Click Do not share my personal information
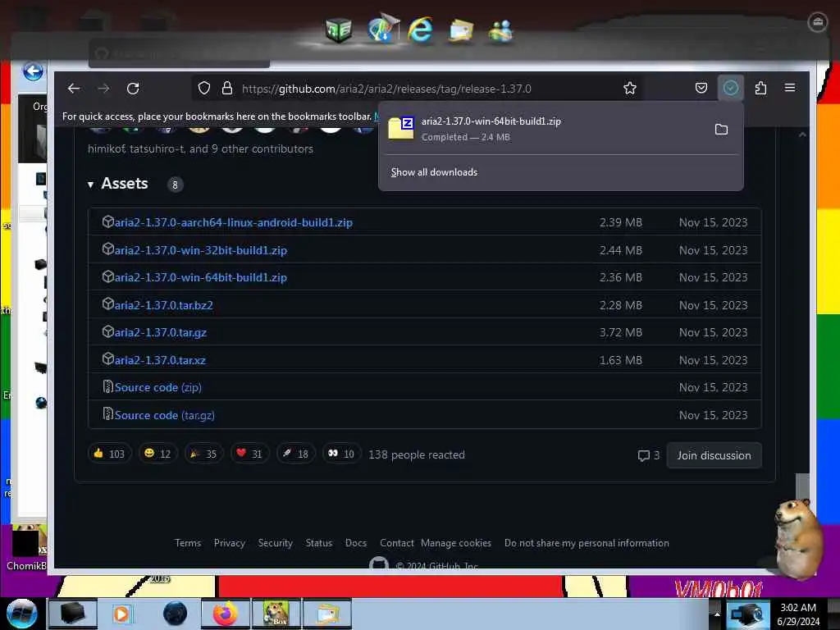 [587, 543]
